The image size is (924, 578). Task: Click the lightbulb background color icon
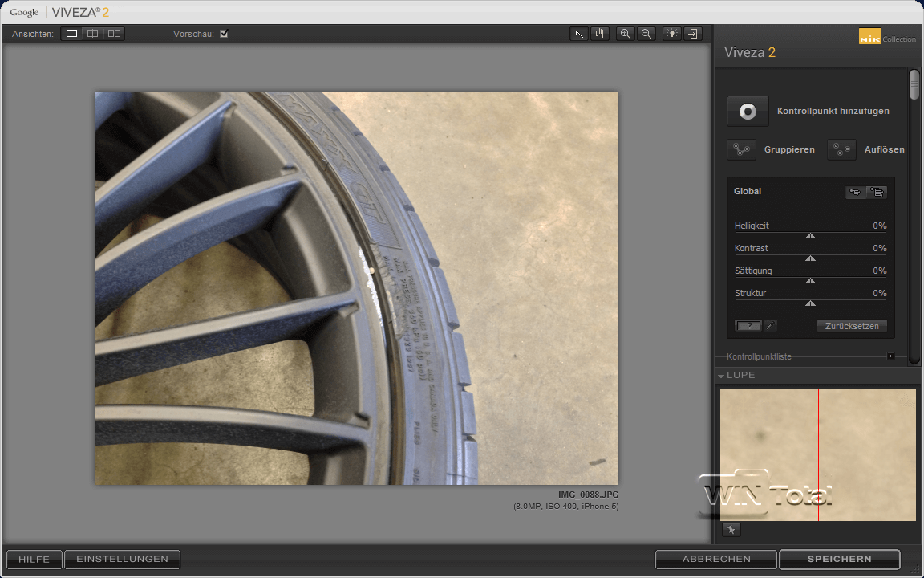(672, 34)
